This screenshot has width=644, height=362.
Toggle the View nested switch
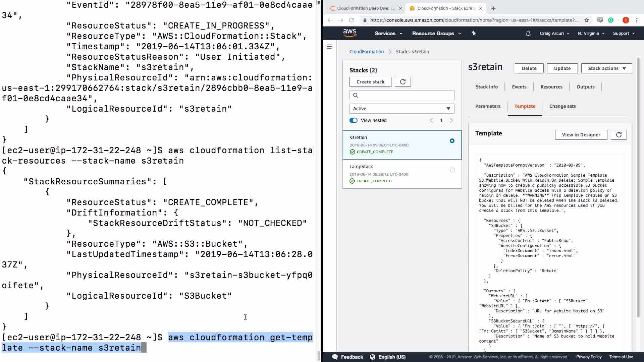[x=354, y=120]
